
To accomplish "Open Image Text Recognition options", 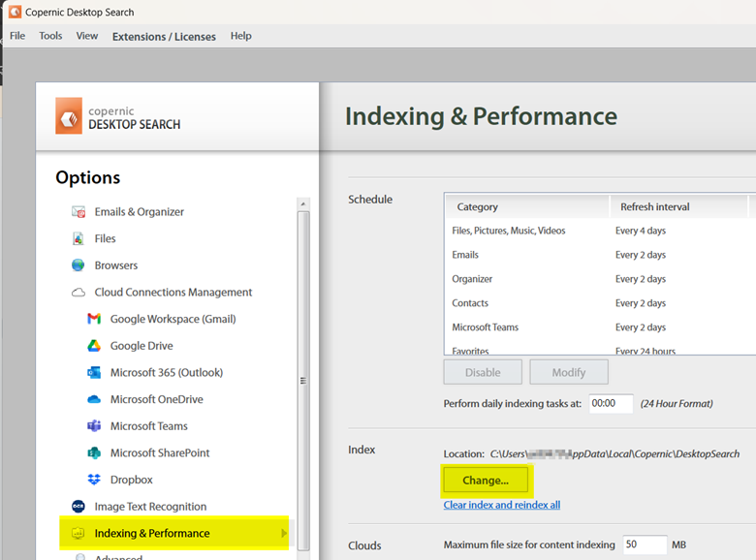I will point(150,507).
